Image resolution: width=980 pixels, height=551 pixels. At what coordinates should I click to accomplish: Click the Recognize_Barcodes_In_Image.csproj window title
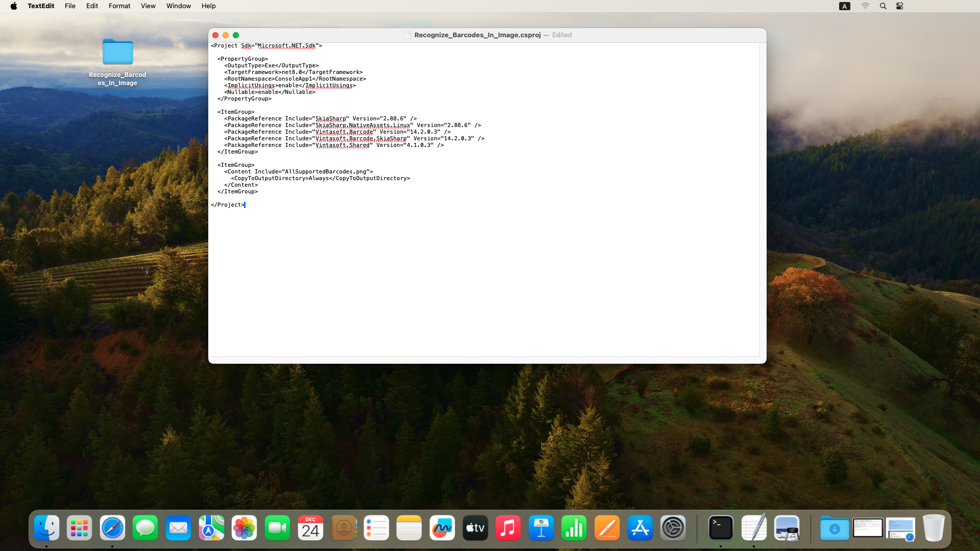pos(477,35)
